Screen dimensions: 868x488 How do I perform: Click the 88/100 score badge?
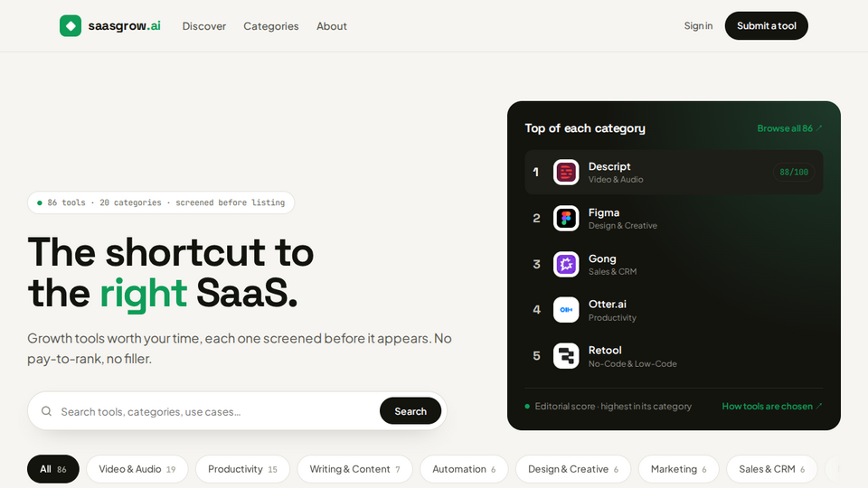tap(793, 172)
